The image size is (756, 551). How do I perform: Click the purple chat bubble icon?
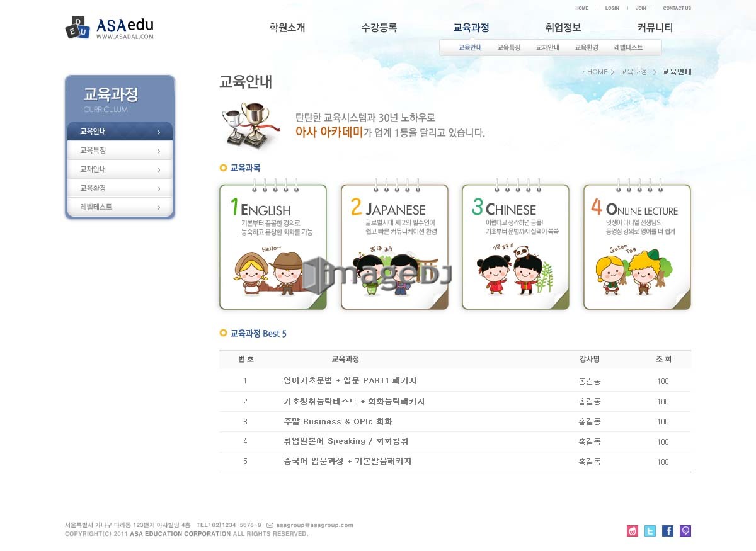[x=685, y=531]
